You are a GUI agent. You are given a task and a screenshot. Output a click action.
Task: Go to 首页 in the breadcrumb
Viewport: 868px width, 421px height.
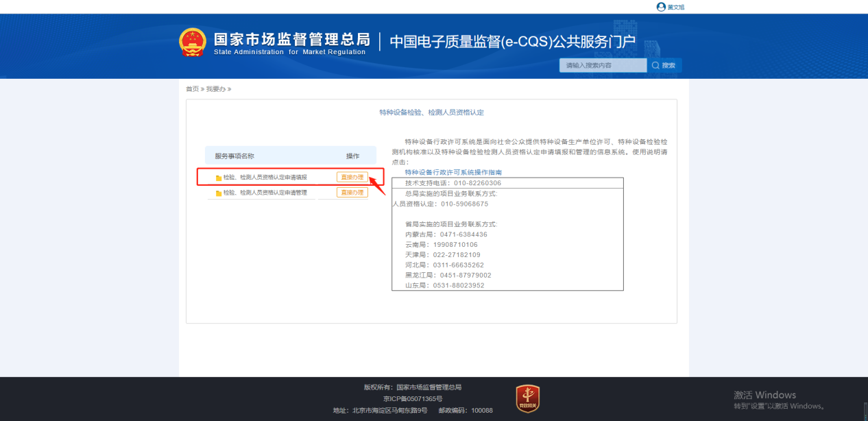point(192,89)
